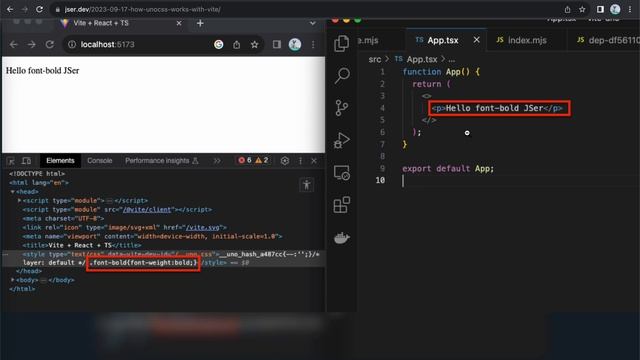Expand the body element node
Image resolution: width=640 pixels, height=360 pixels.
[13, 280]
